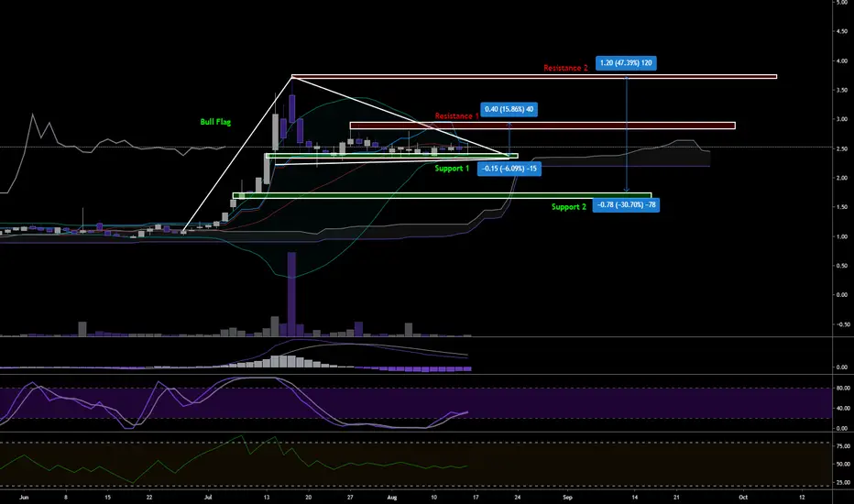854x504 pixels.
Task: Click the green Support 2 label
Action: pyautogui.click(x=569, y=207)
